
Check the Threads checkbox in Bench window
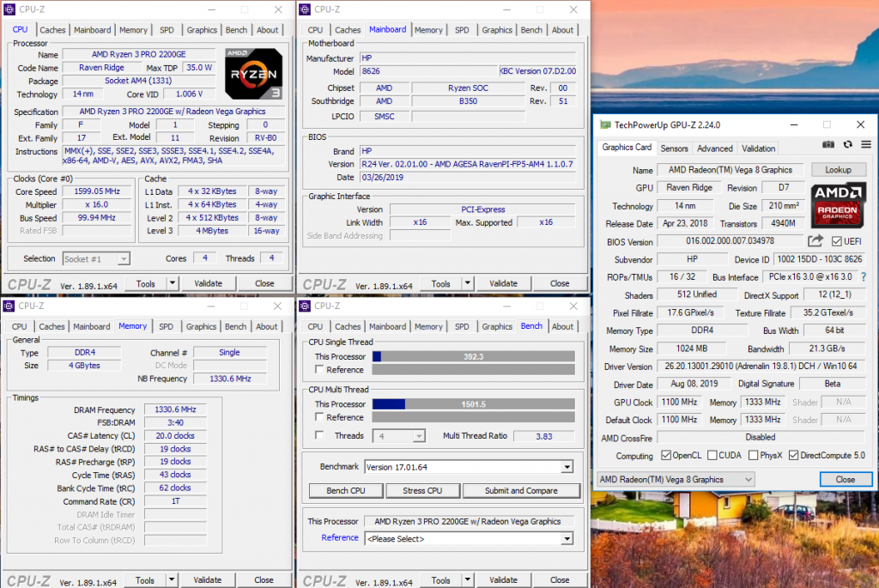(x=319, y=435)
